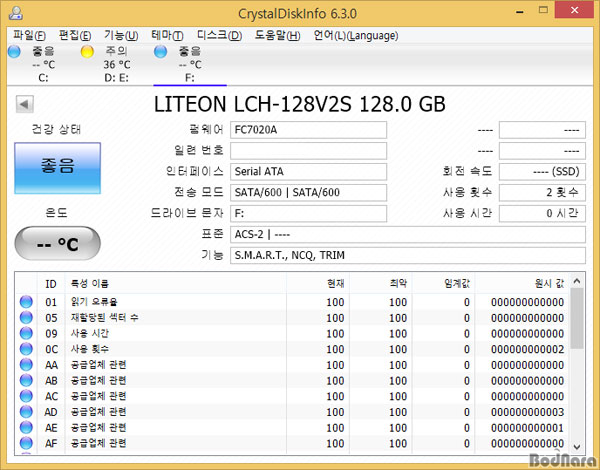Click the power on count field 2 횟수

[542, 193]
